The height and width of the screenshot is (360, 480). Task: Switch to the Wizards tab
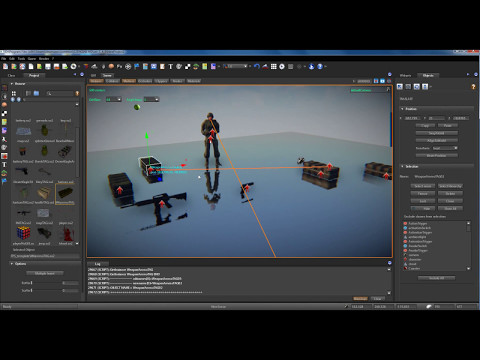point(405,75)
